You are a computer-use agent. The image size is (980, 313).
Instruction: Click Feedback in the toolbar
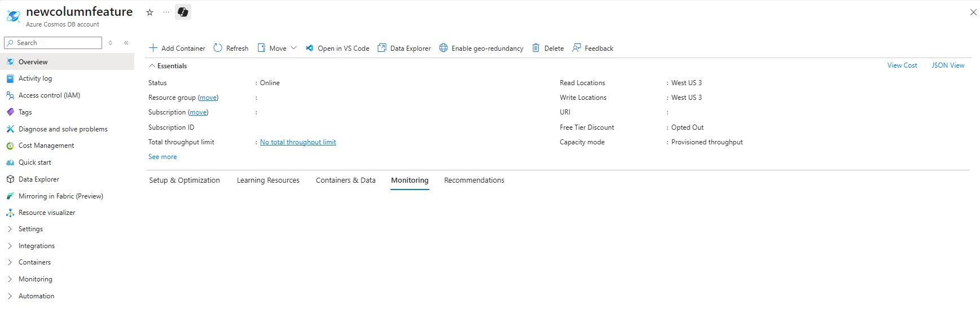tap(592, 49)
